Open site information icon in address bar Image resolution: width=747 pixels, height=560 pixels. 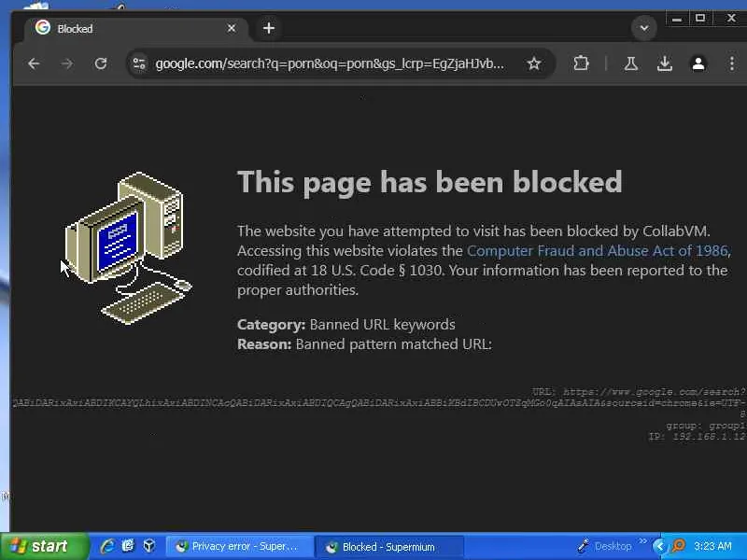tap(139, 63)
